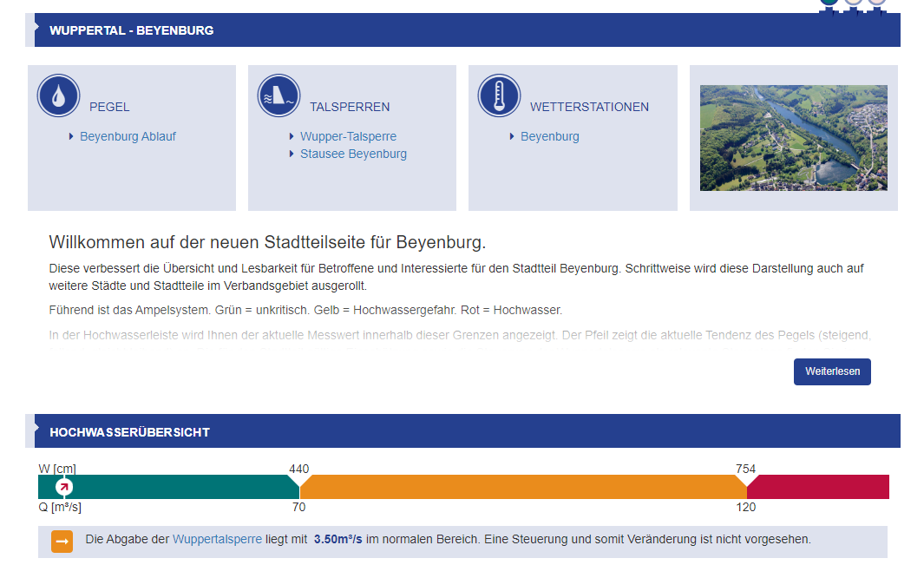Click the Wuppertal - Beyenburg header bar
Viewport: 924px width, 578px height.
pyautogui.click(x=467, y=30)
